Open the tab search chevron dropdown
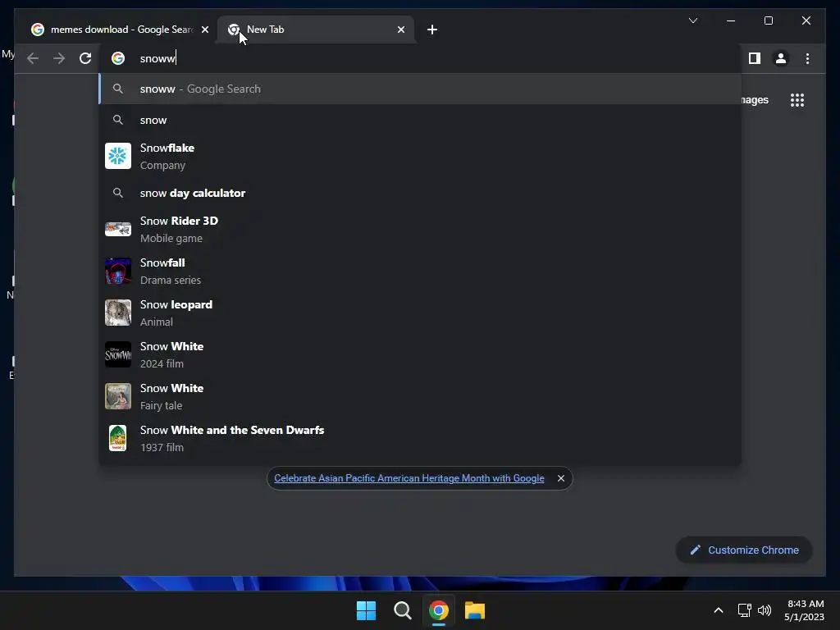The height and width of the screenshot is (630, 840). tap(692, 21)
